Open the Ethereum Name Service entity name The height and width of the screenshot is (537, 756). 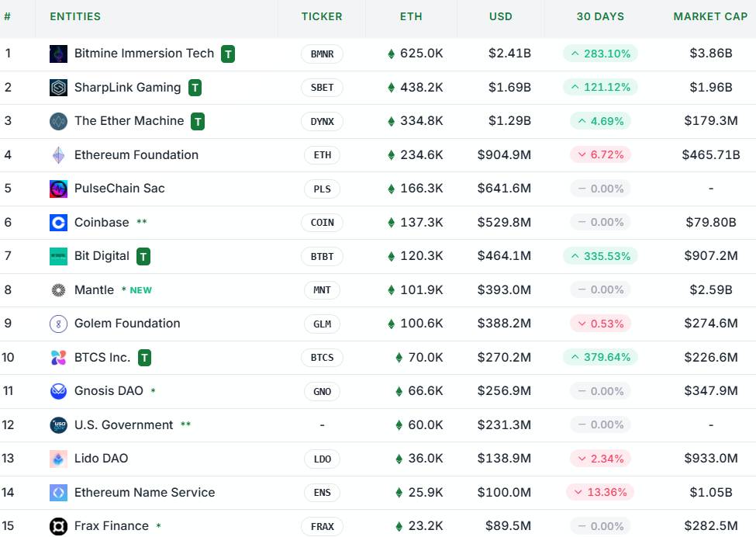[x=145, y=492]
